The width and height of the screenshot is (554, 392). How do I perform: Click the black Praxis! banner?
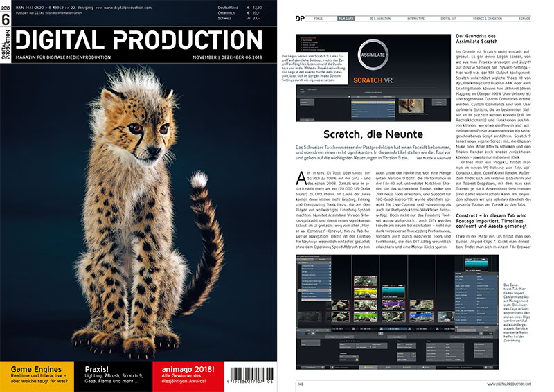click(x=114, y=376)
